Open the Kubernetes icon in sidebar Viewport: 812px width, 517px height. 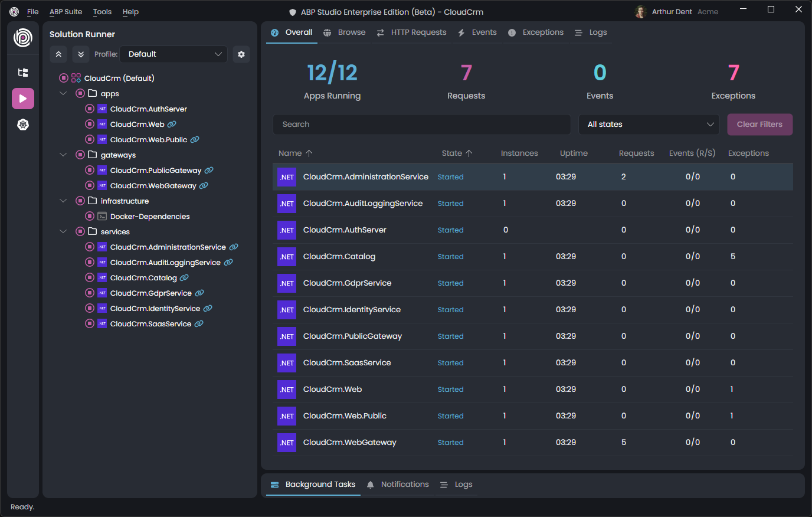click(x=23, y=125)
